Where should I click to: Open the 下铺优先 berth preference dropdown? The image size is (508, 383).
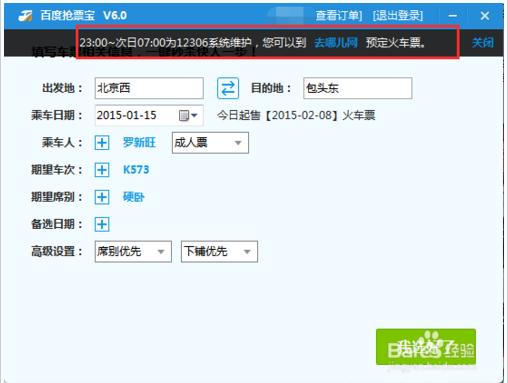pyautogui.click(x=219, y=252)
